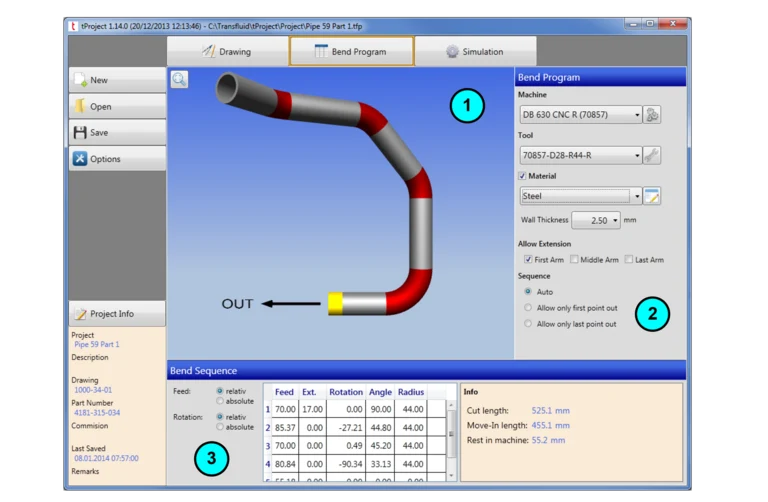Open a project with Open button
Screen dimensions: 768x502
pyautogui.click(x=117, y=106)
